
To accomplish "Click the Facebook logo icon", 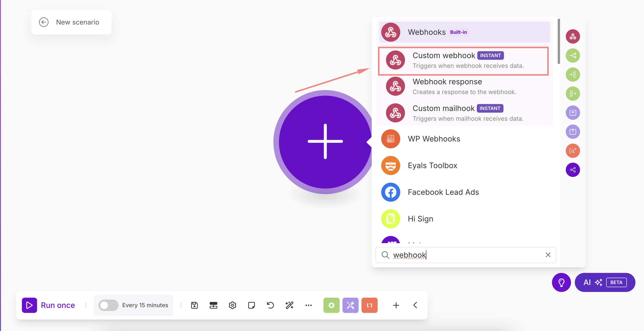I will (x=390, y=192).
